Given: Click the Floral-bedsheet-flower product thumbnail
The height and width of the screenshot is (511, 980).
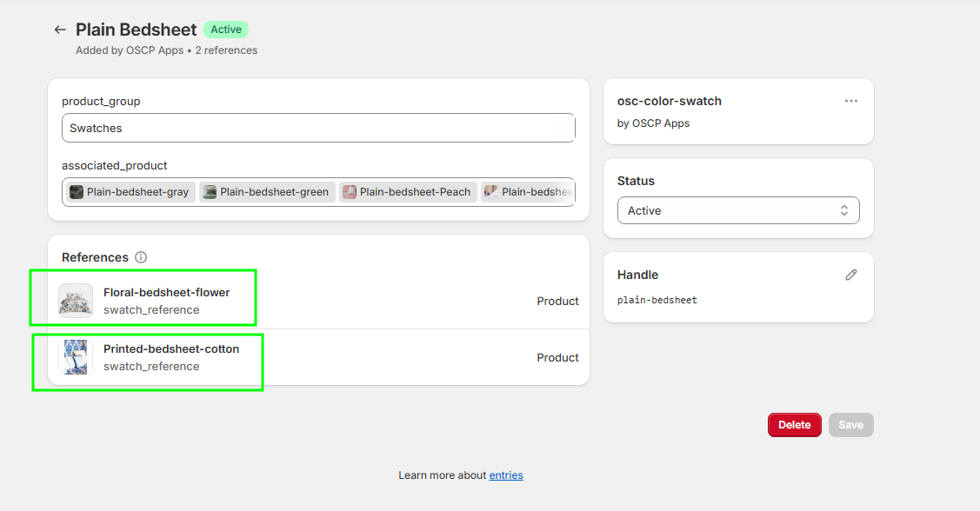Looking at the screenshot, I should click(x=76, y=301).
